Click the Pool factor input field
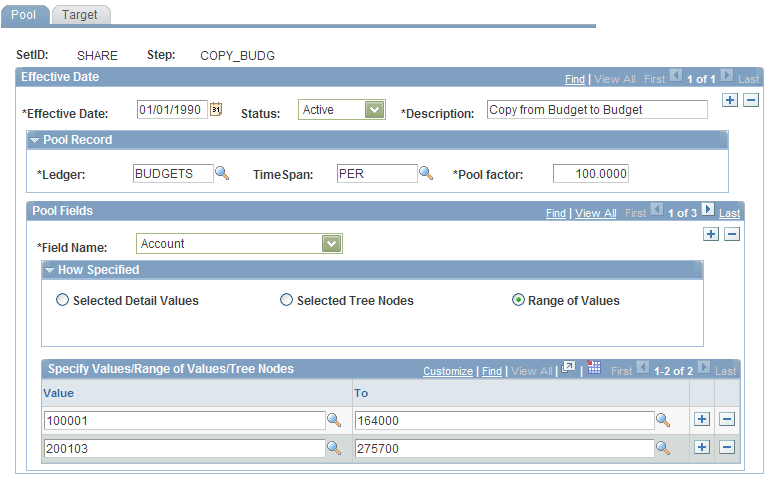 [591, 173]
